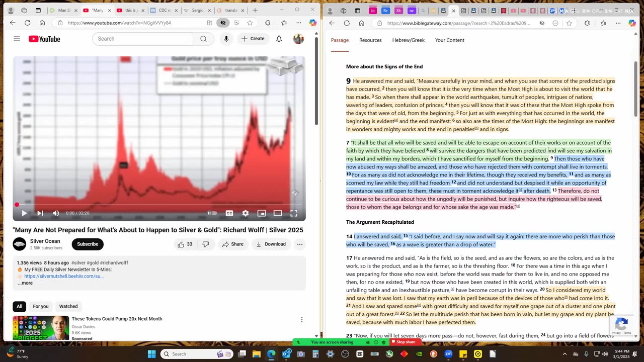Go back in BibleGateway browser window

click(332, 23)
